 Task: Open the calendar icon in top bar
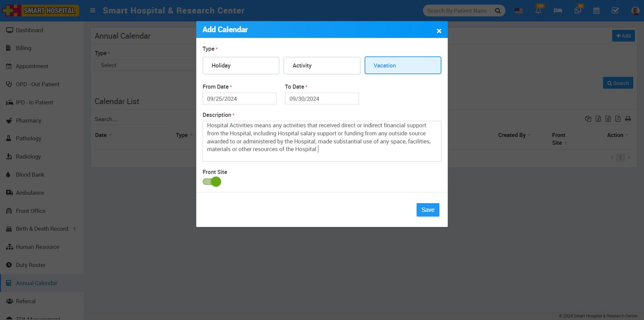coord(597,11)
